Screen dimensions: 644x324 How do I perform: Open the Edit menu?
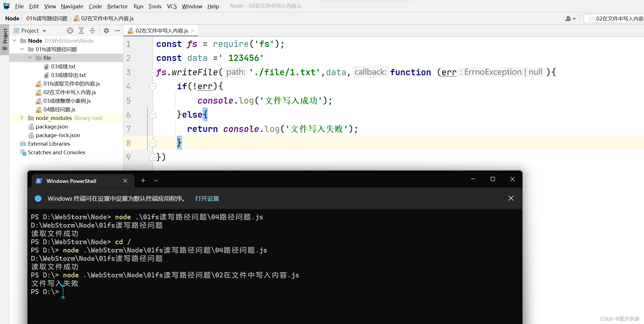pos(34,6)
